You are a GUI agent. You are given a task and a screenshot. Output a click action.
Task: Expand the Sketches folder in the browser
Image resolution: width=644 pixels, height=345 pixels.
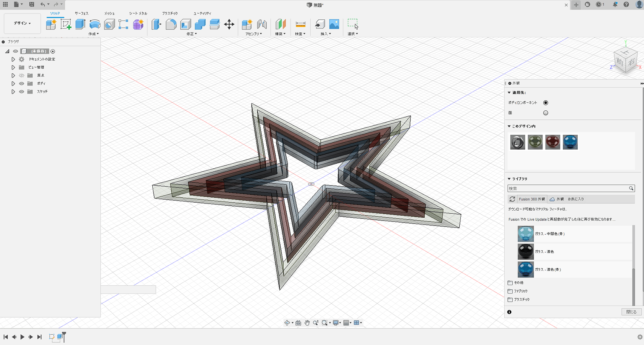pos(13,92)
